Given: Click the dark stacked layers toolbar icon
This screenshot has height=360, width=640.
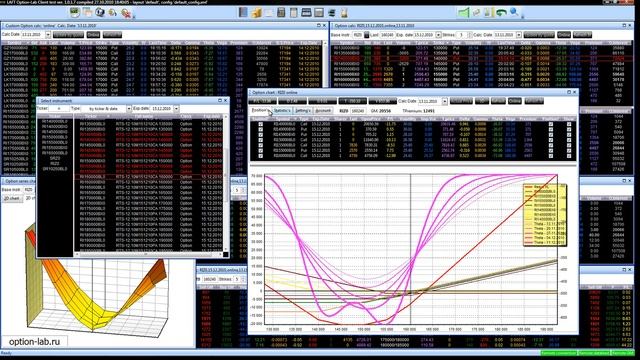Looking at the screenshot, I should click(x=332, y=13).
